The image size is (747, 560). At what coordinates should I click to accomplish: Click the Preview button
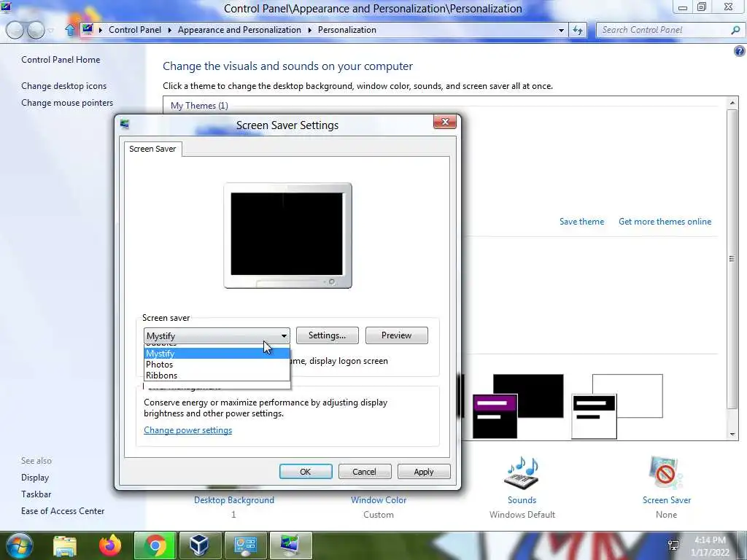tap(396, 335)
